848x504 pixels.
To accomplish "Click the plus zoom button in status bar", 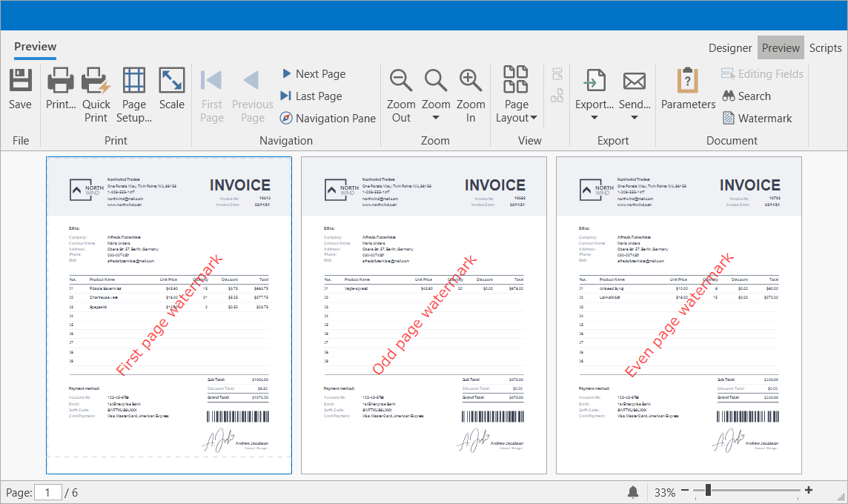I will [809, 490].
